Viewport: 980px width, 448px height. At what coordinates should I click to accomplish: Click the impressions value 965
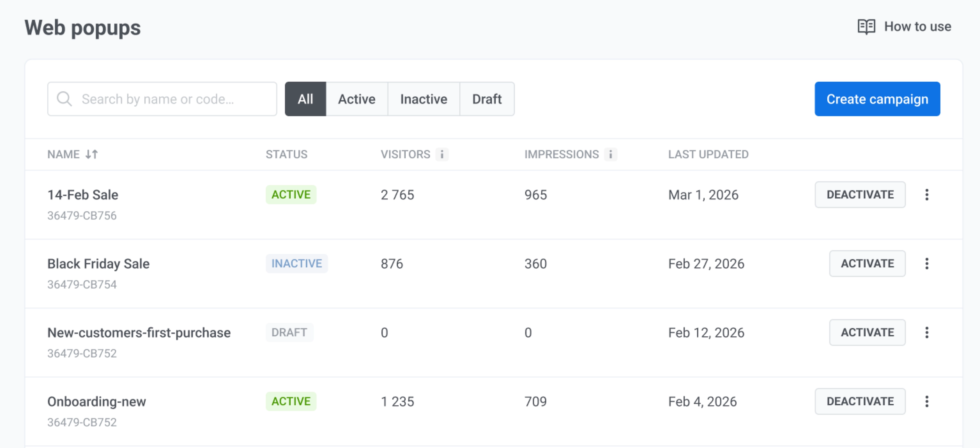tap(535, 195)
